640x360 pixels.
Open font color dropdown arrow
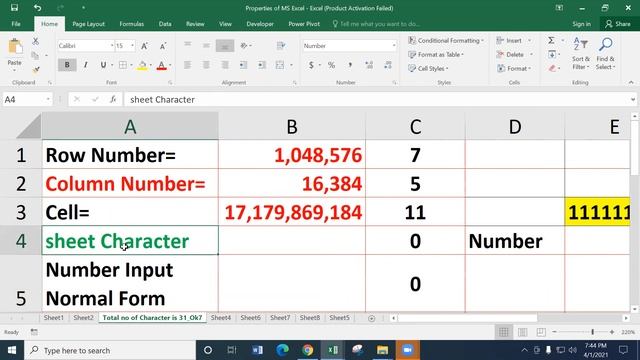coord(170,65)
